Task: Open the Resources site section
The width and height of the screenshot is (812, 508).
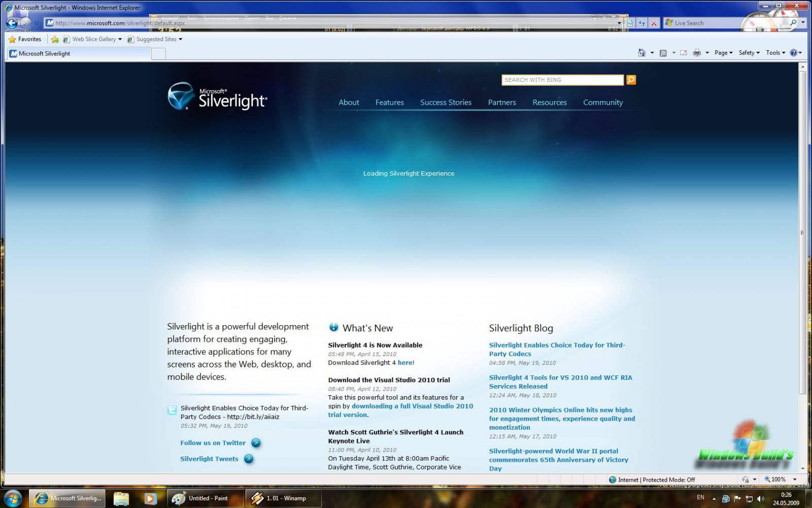Action: pyautogui.click(x=550, y=103)
